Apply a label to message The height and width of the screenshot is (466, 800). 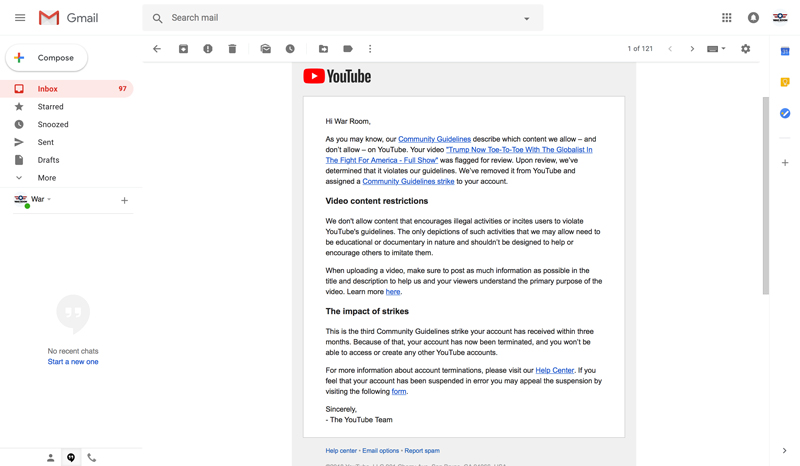pyautogui.click(x=348, y=49)
